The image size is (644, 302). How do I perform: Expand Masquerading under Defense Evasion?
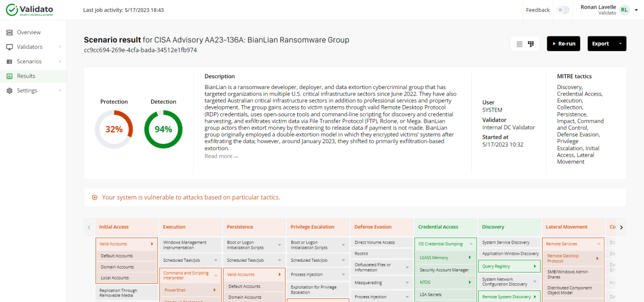point(407,282)
